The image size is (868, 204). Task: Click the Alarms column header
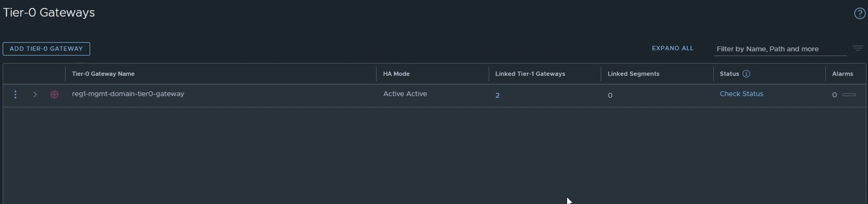[842, 74]
